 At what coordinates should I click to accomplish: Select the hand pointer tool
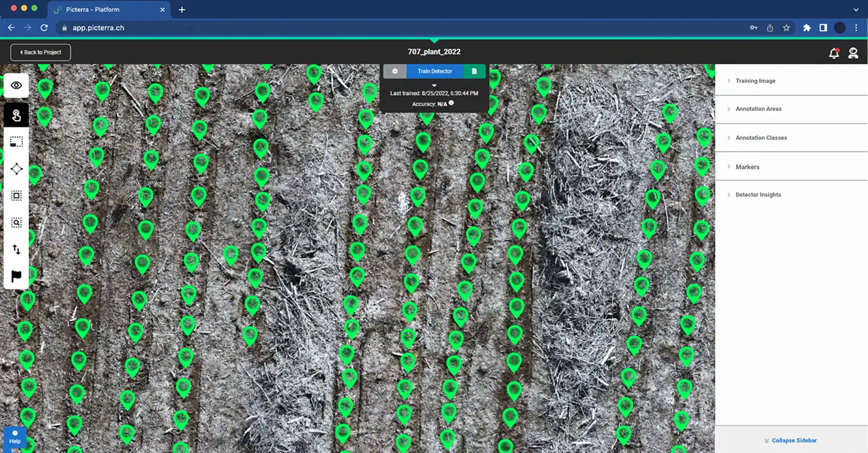[x=16, y=115]
